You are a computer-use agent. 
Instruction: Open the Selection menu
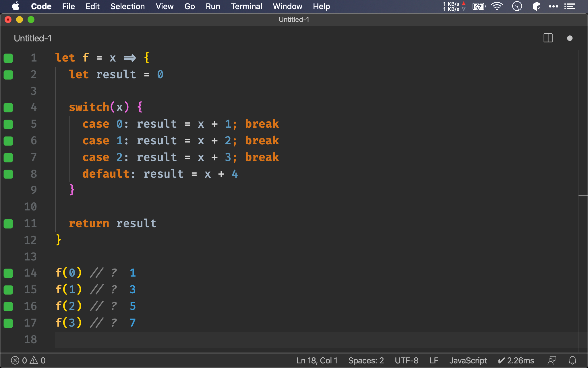click(x=127, y=6)
